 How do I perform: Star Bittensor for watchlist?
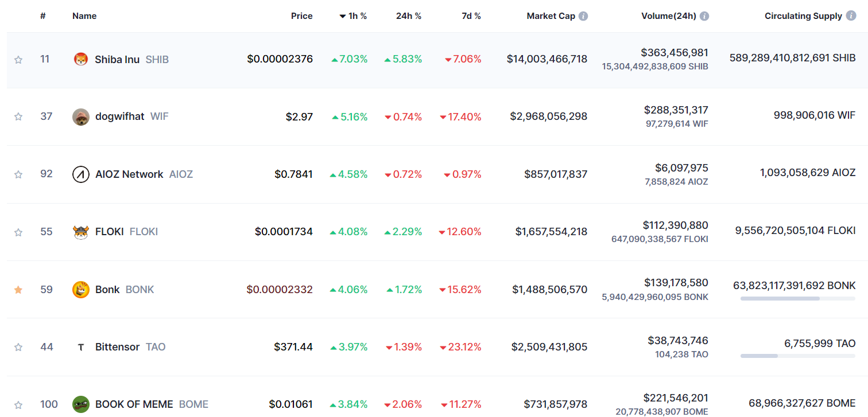[x=18, y=347]
